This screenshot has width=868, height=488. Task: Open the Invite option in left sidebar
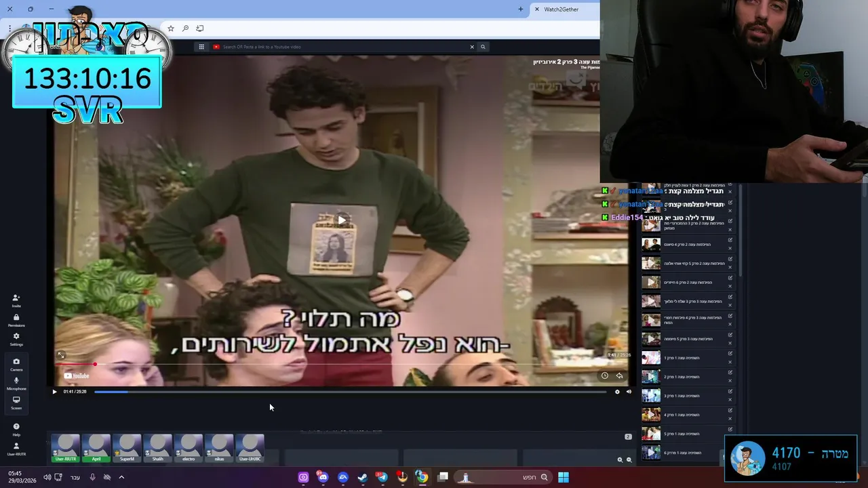[16, 300]
